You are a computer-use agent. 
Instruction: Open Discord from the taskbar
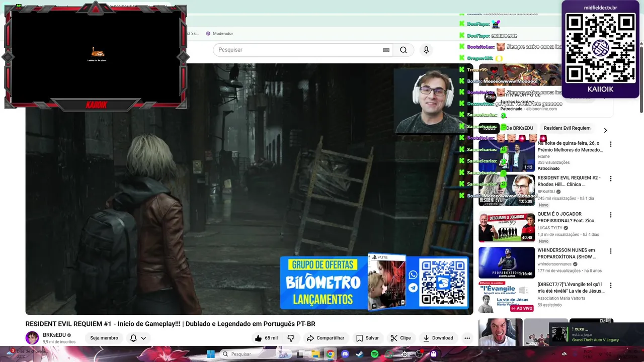point(345,354)
